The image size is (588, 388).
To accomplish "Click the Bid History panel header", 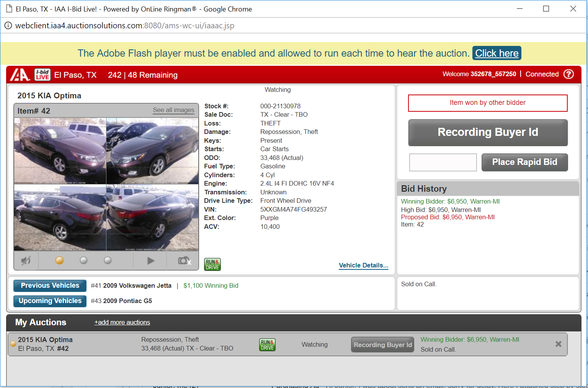I will [488, 189].
